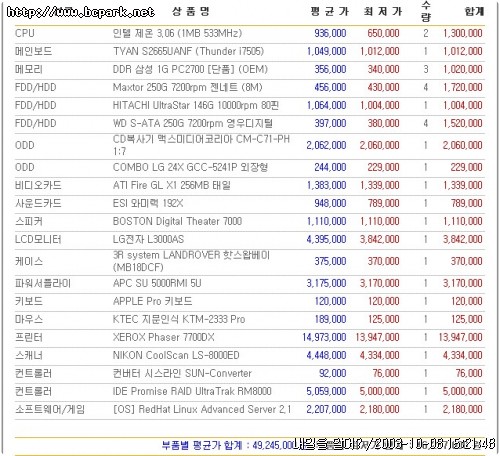Viewport: 500px width, 456px height.
Task: Click lowest price 650,000
Action: coord(383,33)
